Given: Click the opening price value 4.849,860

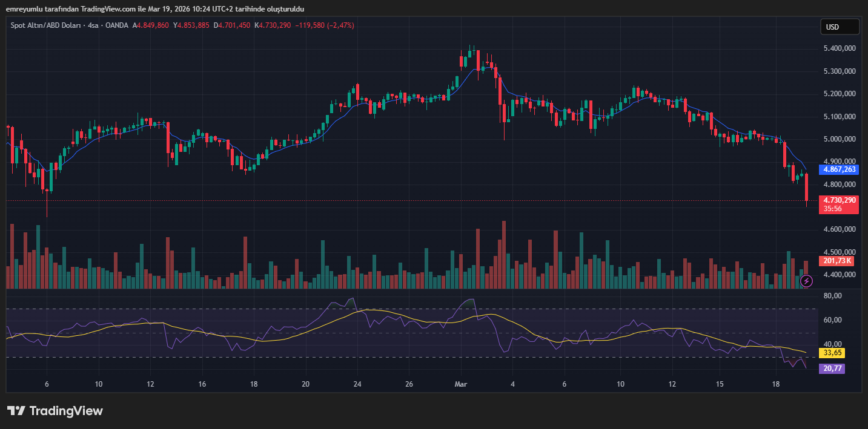Looking at the screenshot, I should (153, 25).
